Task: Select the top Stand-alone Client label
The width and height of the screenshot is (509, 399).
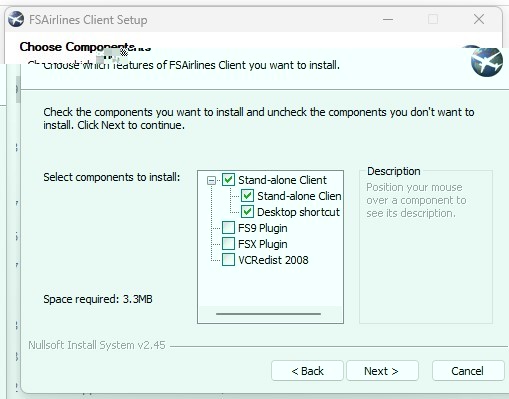Action: coord(282,180)
